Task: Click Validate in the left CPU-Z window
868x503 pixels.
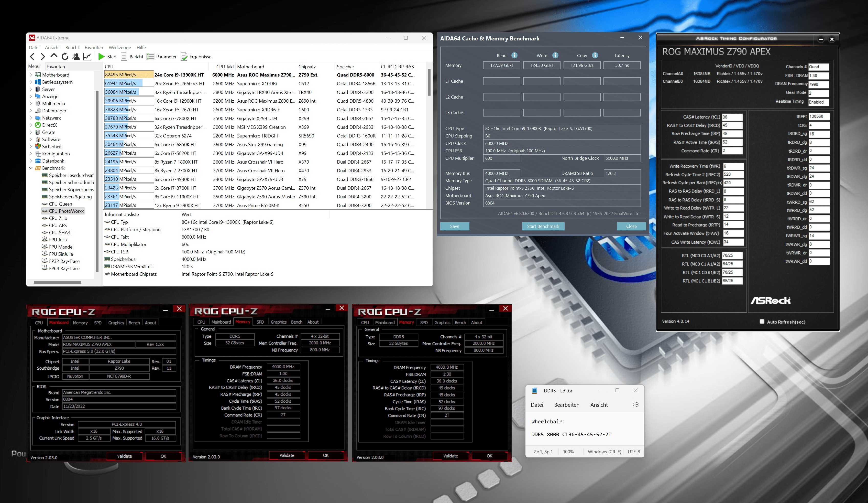Action: [124, 456]
